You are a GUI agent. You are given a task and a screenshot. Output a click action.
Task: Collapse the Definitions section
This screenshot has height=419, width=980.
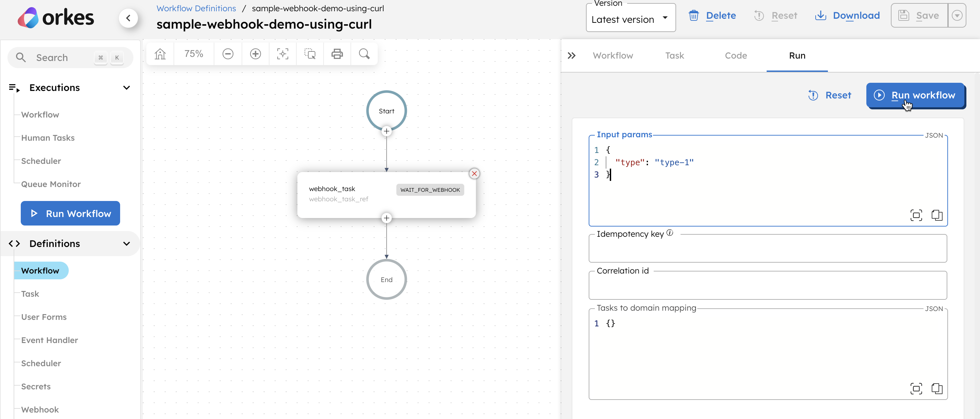coord(127,244)
